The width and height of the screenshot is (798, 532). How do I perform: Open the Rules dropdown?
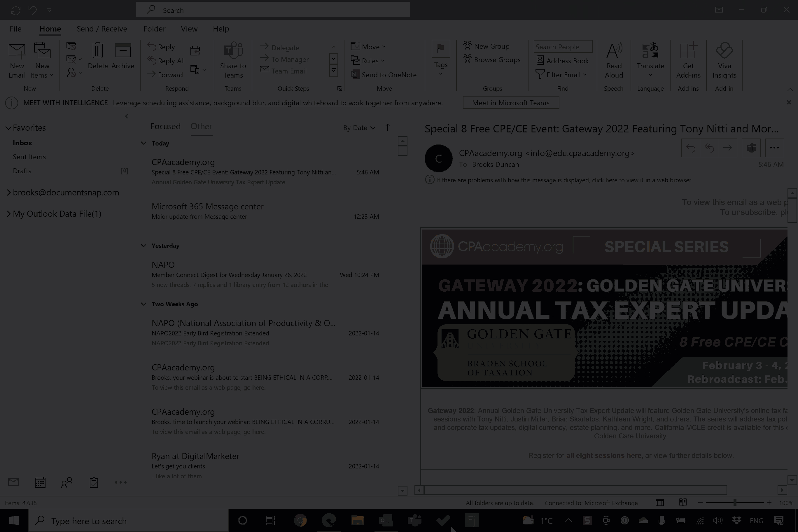click(x=367, y=61)
